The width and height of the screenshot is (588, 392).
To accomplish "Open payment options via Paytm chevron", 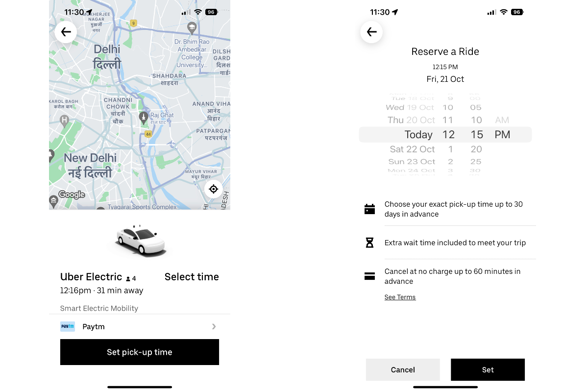I will tap(214, 327).
